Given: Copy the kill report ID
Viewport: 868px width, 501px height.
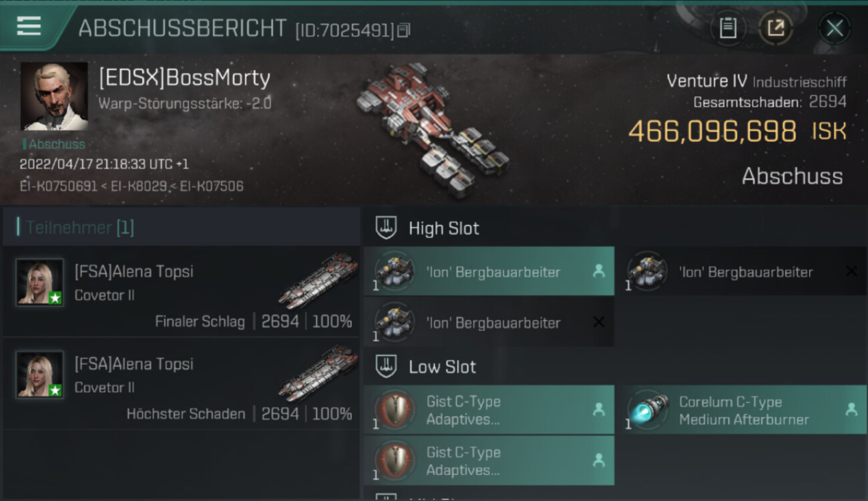Looking at the screenshot, I should (x=403, y=30).
